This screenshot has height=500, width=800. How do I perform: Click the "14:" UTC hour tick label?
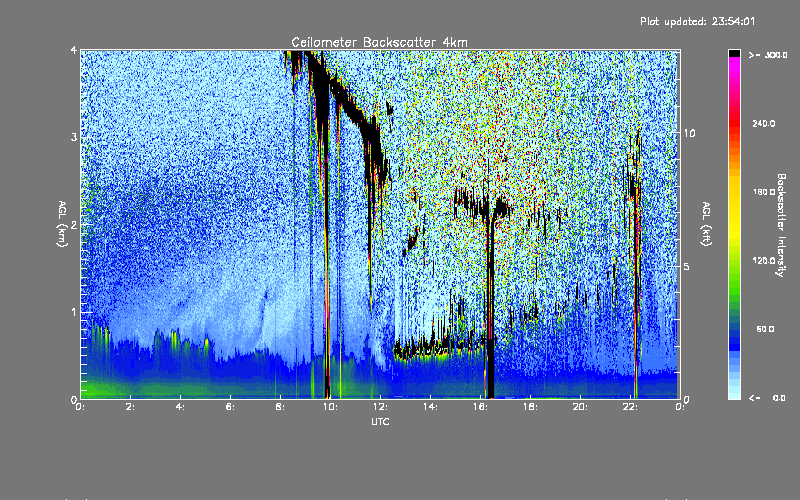click(x=430, y=407)
